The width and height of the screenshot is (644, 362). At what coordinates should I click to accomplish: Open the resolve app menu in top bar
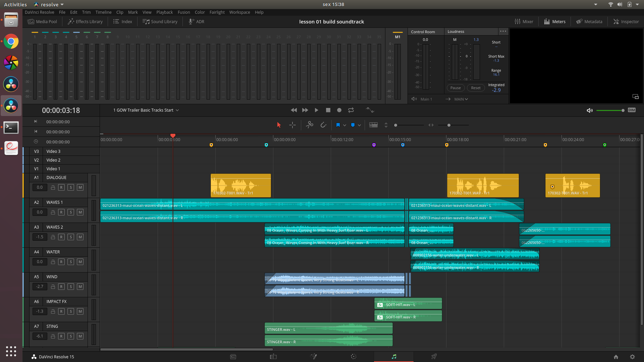click(x=49, y=4)
